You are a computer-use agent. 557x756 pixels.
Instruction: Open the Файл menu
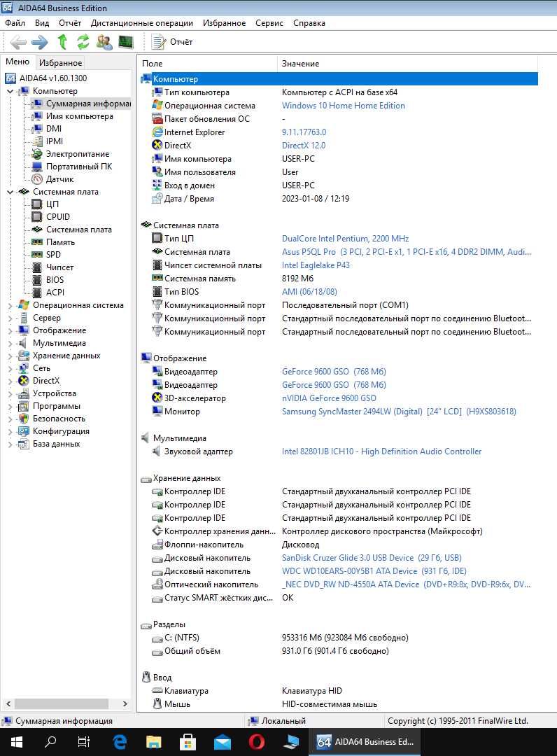click(15, 23)
